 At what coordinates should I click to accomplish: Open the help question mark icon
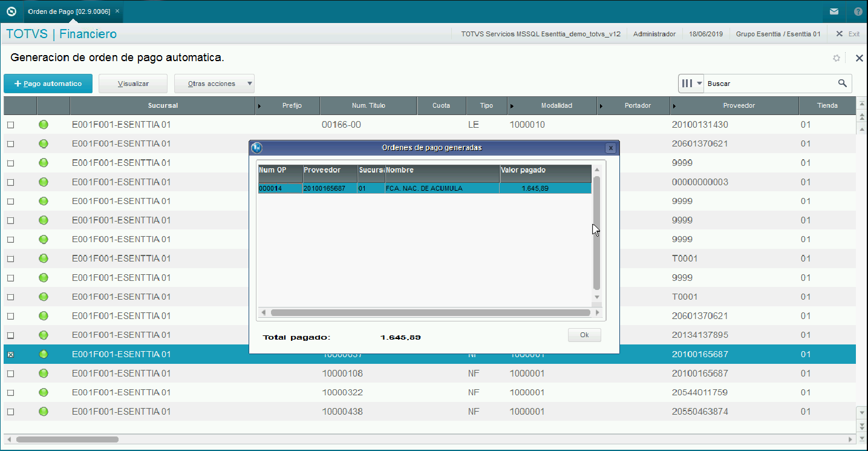pos(858,12)
